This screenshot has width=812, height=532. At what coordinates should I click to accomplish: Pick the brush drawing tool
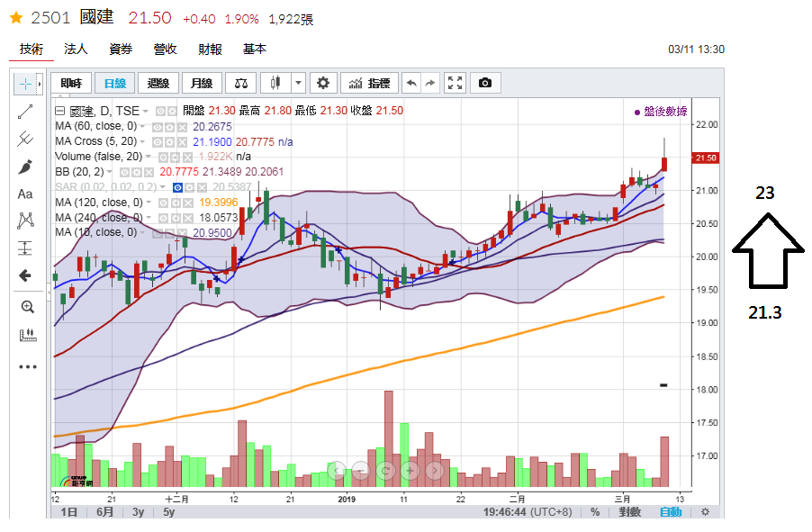point(25,167)
